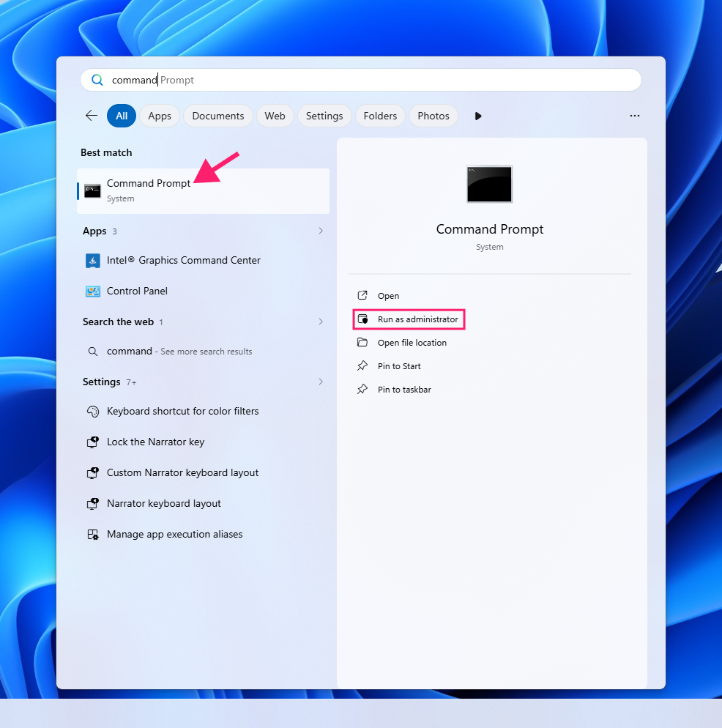
Task: Switch to the Documents filter tab
Action: (218, 116)
